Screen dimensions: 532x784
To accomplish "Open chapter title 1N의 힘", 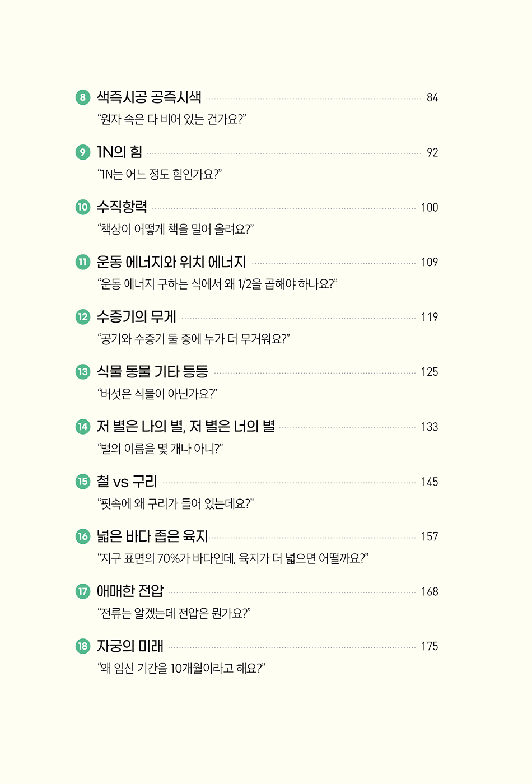I will pyautogui.click(x=119, y=152).
